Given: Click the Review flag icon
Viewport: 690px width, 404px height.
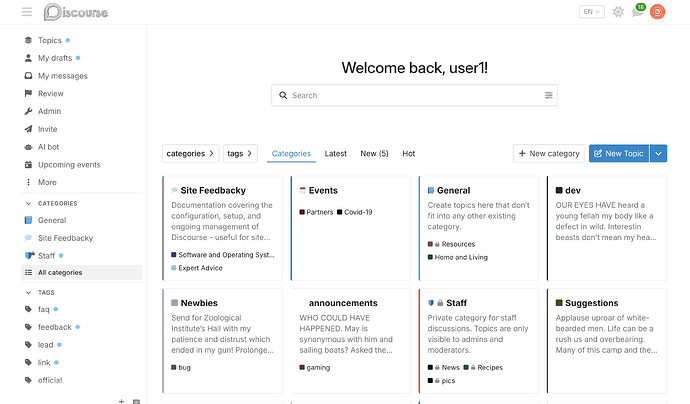Looking at the screenshot, I should 29,93.
